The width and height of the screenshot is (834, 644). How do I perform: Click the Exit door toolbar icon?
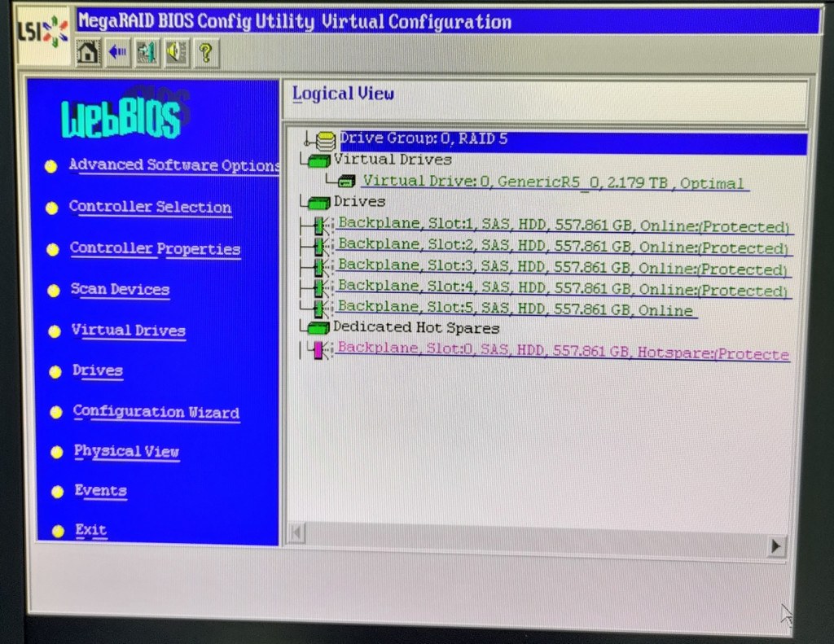[x=147, y=53]
